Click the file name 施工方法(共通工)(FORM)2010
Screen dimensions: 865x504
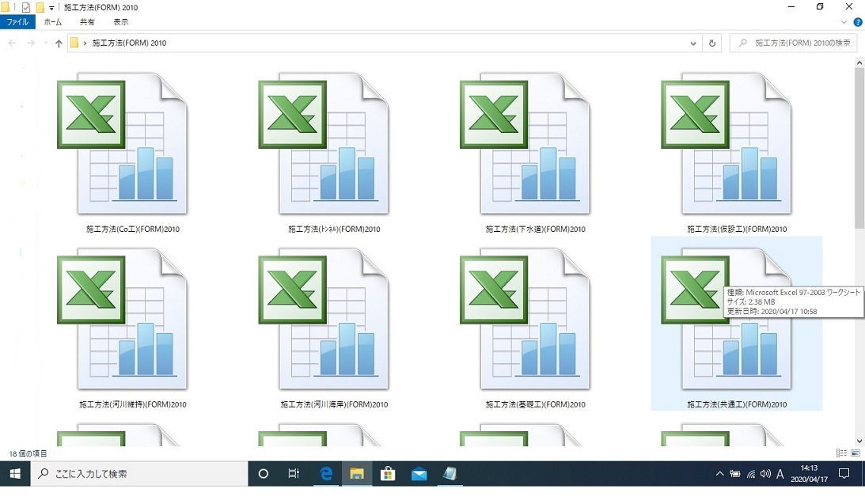tap(737, 404)
